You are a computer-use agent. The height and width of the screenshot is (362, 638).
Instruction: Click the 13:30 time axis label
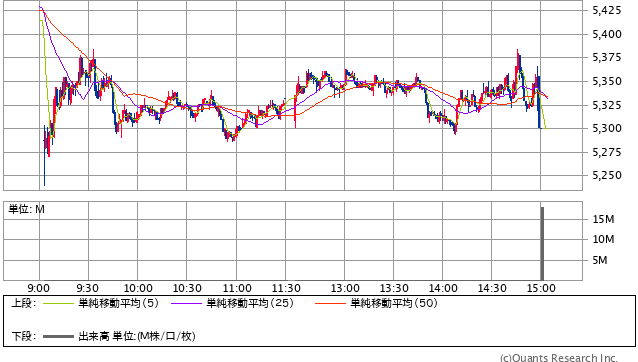tap(394, 288)
